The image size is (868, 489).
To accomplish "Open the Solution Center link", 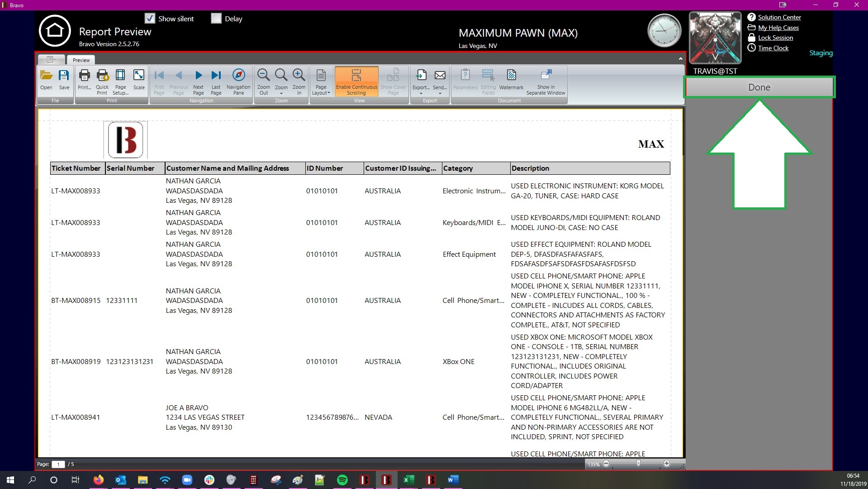I will [x=779, y=17].
